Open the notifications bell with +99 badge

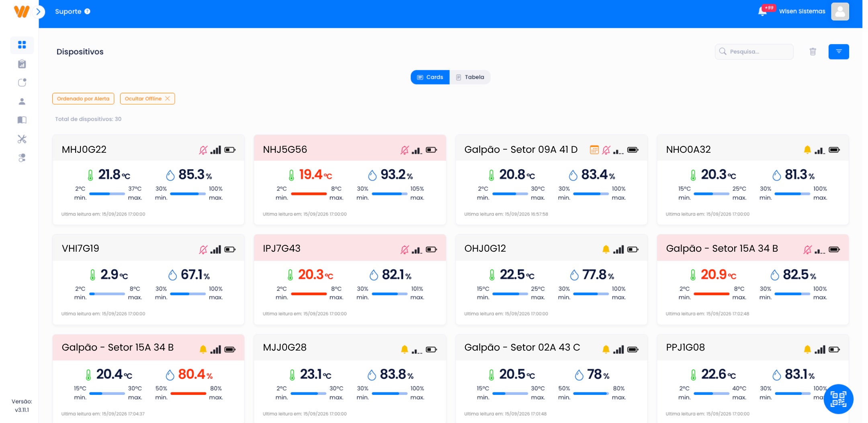click(x=763, y=11)
